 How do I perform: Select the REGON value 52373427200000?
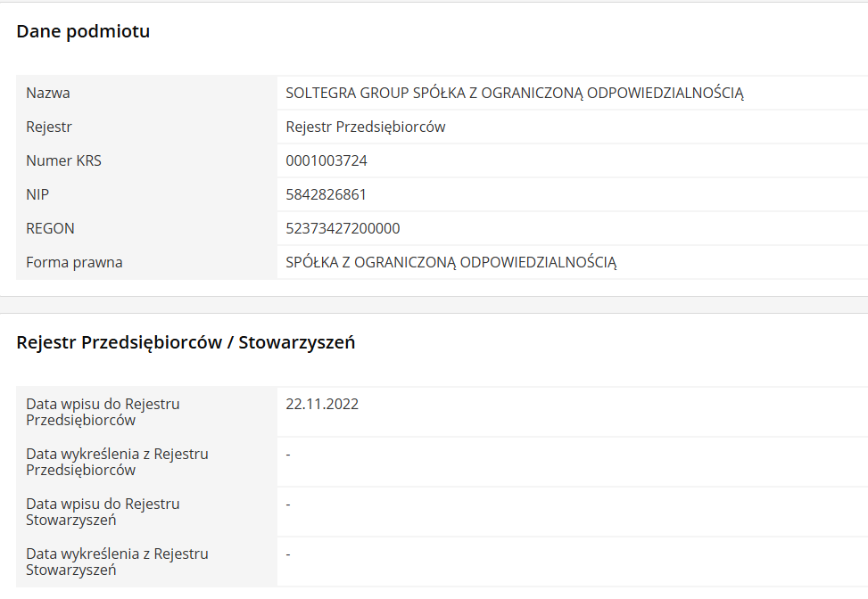pyautogui.click(x=343, y=228)
